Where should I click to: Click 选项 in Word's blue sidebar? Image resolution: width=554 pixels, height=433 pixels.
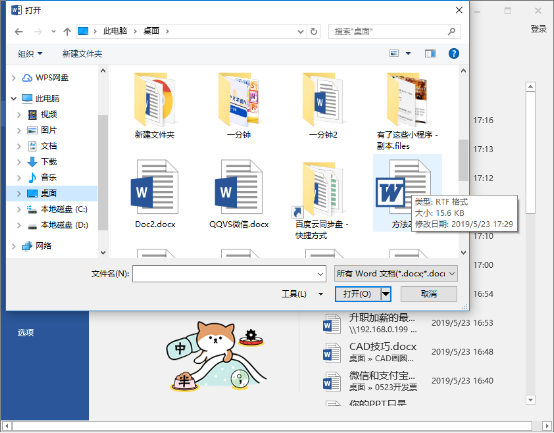pos(26,332)
